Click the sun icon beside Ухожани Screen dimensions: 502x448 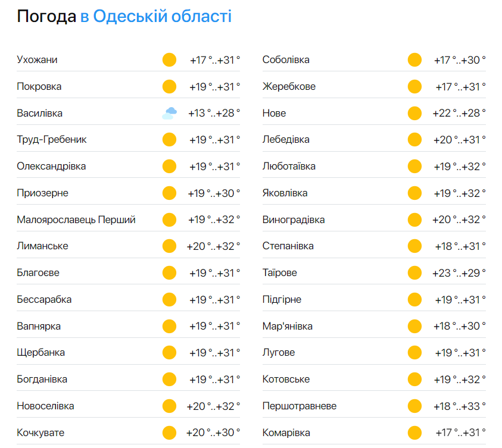[169, 59]
